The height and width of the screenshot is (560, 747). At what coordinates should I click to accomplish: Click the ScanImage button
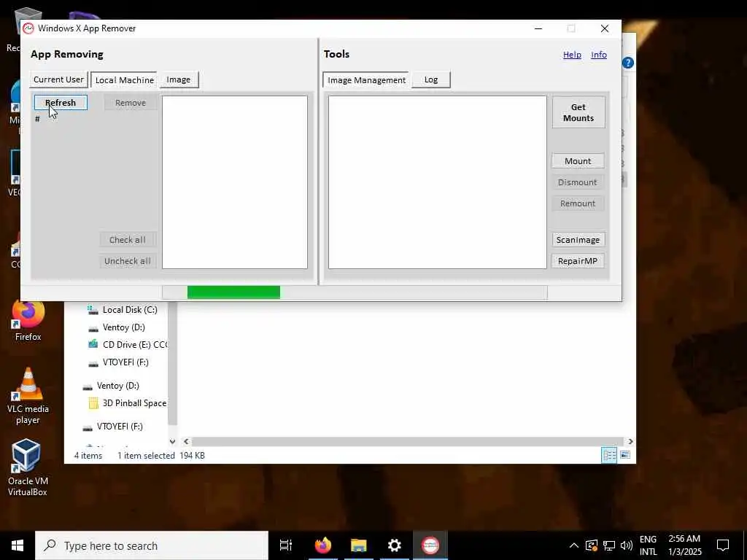click(x=578, y=239)
